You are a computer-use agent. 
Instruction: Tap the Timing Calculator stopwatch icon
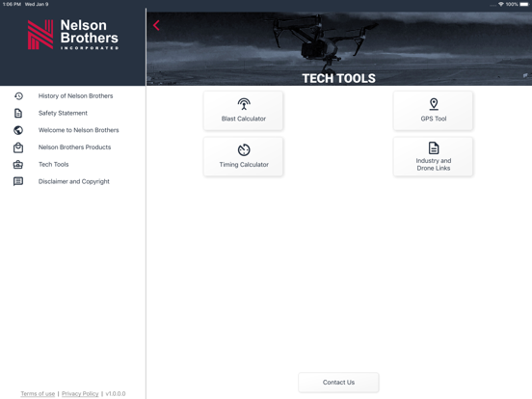point(244,149)
